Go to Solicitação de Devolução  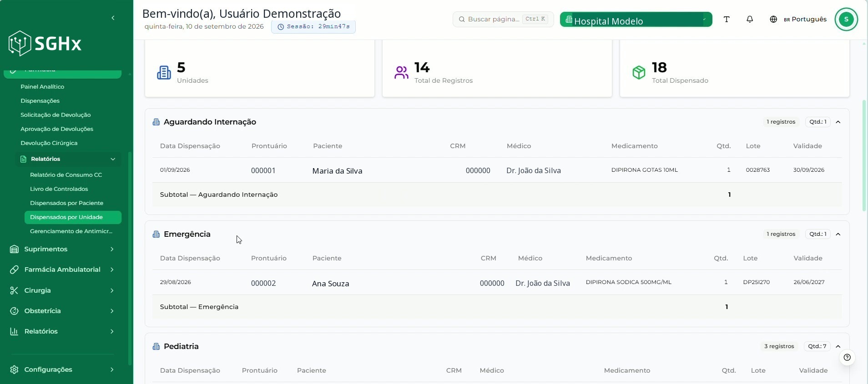56,115
